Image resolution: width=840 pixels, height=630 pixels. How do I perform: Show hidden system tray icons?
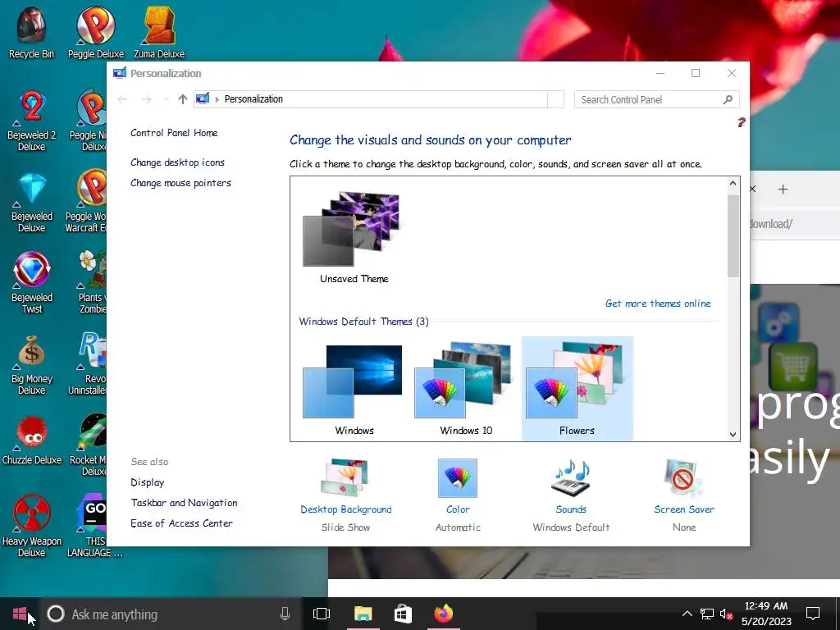pos(687,614)
